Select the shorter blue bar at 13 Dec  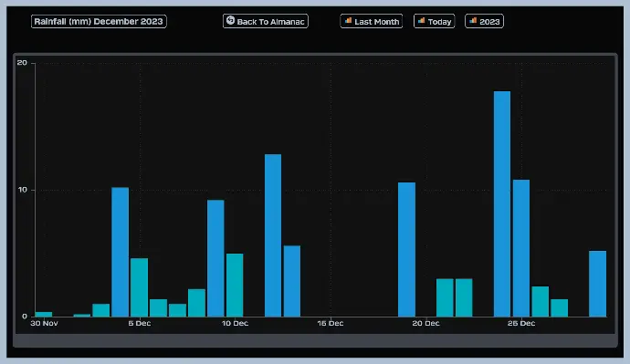292,281
